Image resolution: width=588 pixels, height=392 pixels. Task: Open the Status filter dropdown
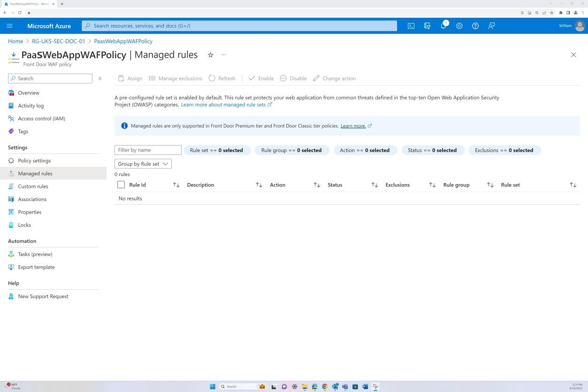pos(432,150)
